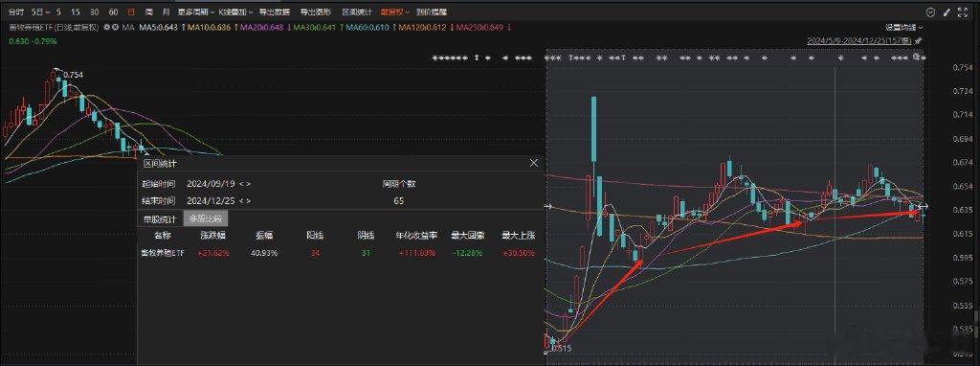Expand the 更多周期 dropdown

click(x=195, y=11)
